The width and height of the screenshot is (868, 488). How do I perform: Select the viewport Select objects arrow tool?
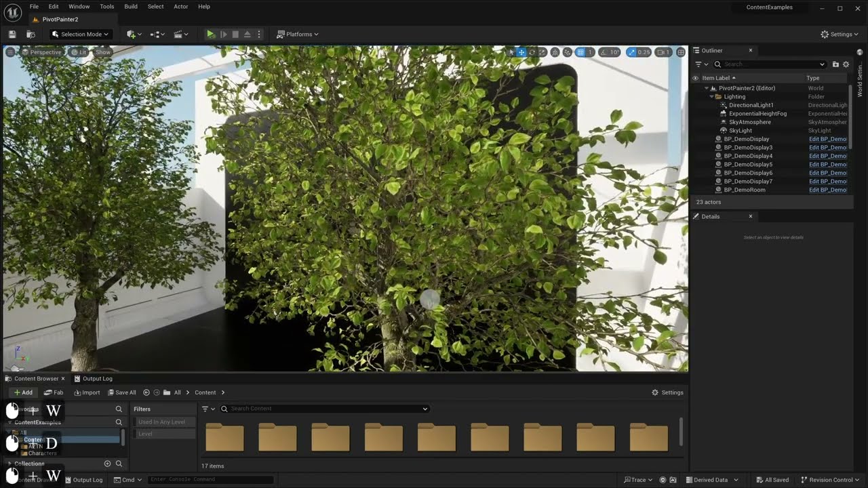pos(511,52)
